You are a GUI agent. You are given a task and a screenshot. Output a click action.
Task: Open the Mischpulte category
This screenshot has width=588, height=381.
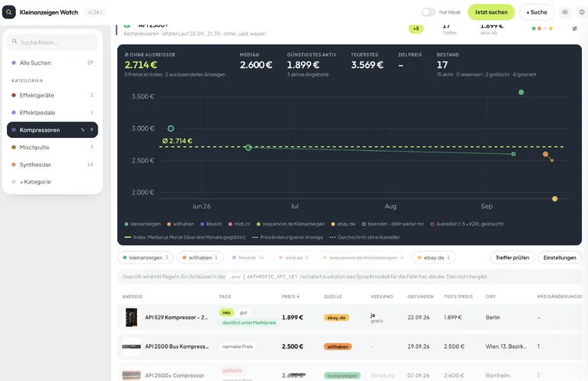point(53,147)
